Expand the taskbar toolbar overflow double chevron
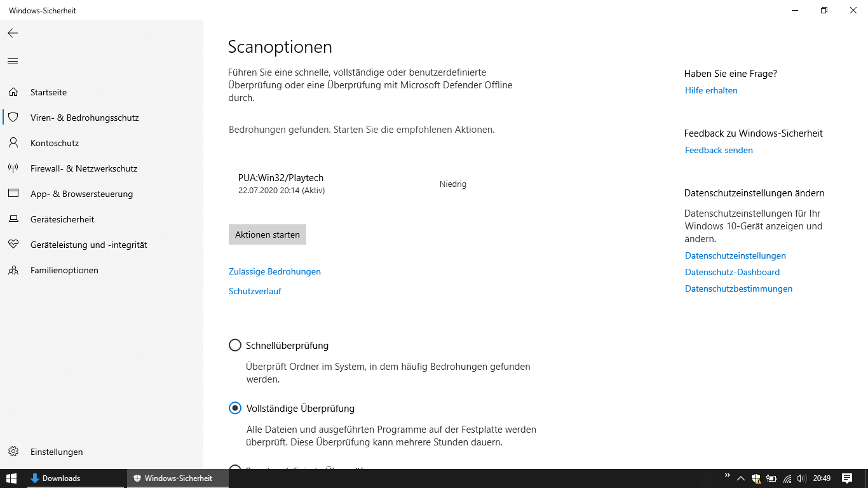 click(728, 475)
